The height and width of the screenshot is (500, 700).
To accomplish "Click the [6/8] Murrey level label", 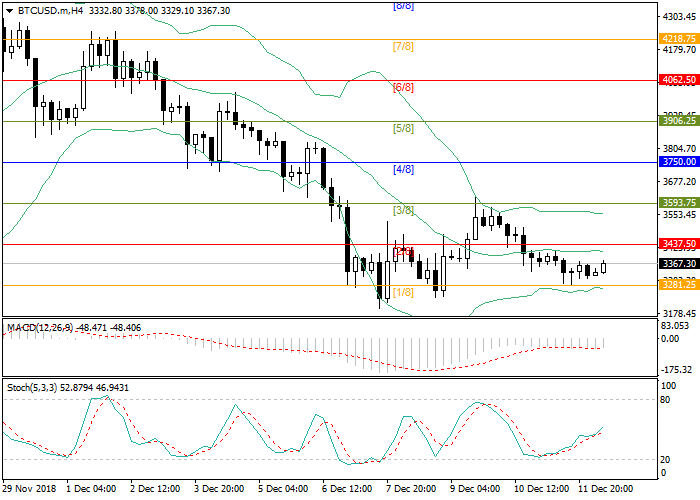I will pos(403,88).
